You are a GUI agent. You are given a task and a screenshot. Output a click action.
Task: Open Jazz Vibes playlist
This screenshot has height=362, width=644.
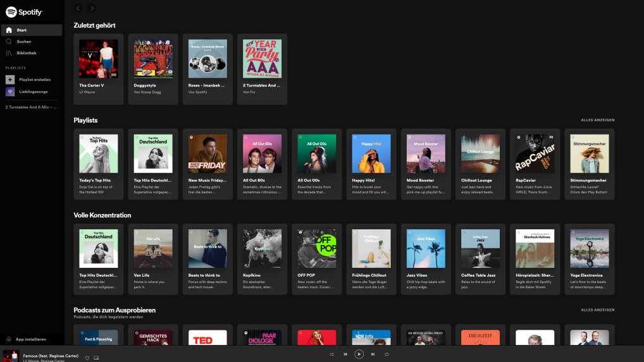[426, 259]
